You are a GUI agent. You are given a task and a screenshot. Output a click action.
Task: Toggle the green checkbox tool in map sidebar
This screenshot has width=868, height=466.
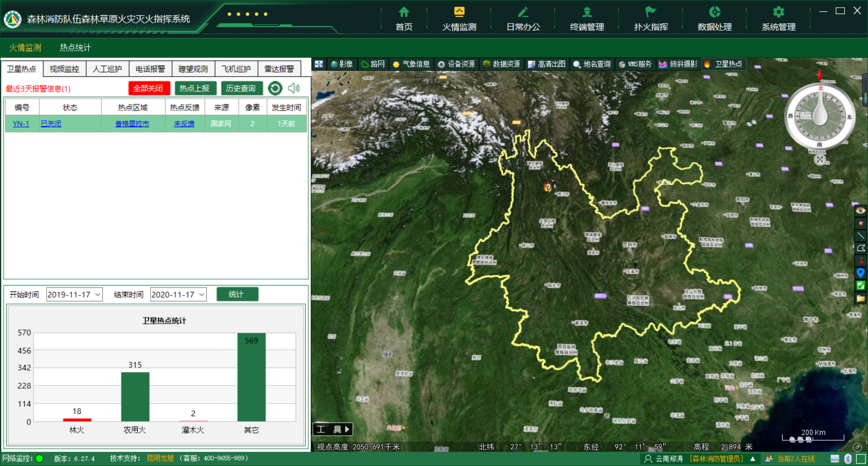[861, 285]
